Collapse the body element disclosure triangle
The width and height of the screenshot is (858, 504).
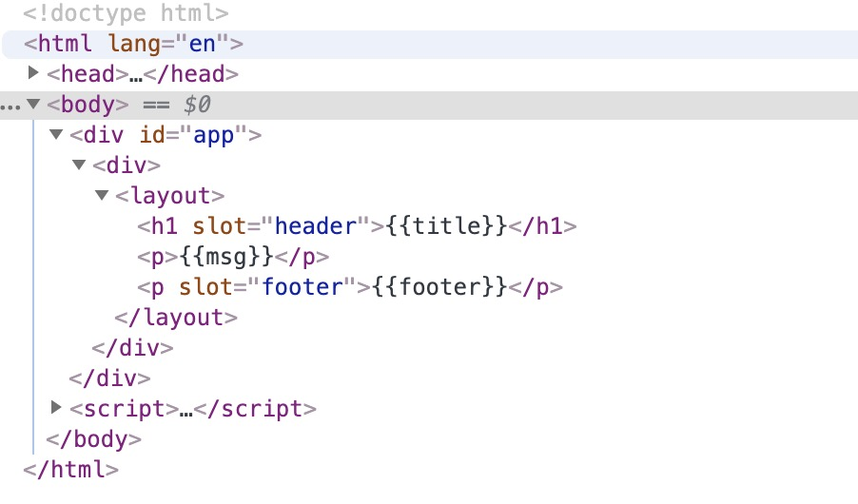click(33, 104)
